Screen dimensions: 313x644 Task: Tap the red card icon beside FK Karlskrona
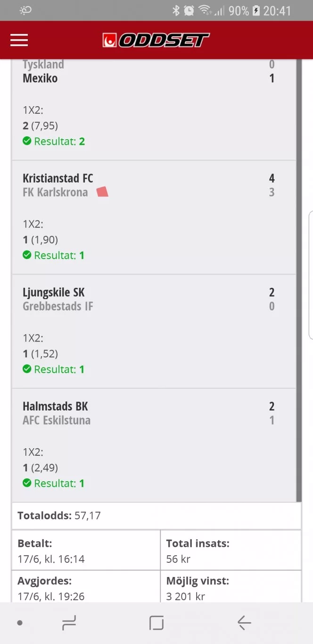[102, 192]
